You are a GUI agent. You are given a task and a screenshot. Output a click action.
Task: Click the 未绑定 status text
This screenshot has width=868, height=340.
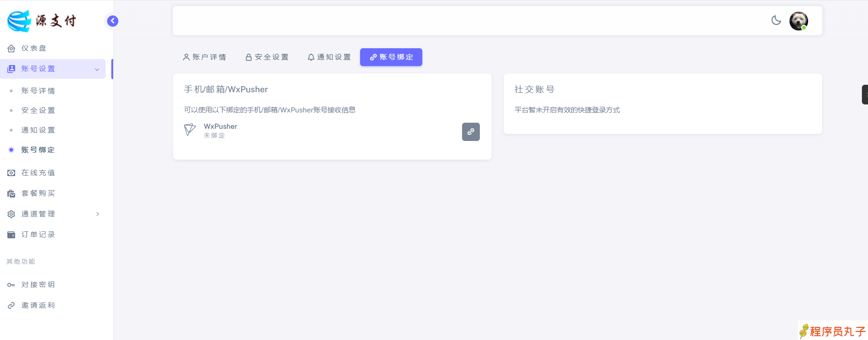tap(214, 135)
